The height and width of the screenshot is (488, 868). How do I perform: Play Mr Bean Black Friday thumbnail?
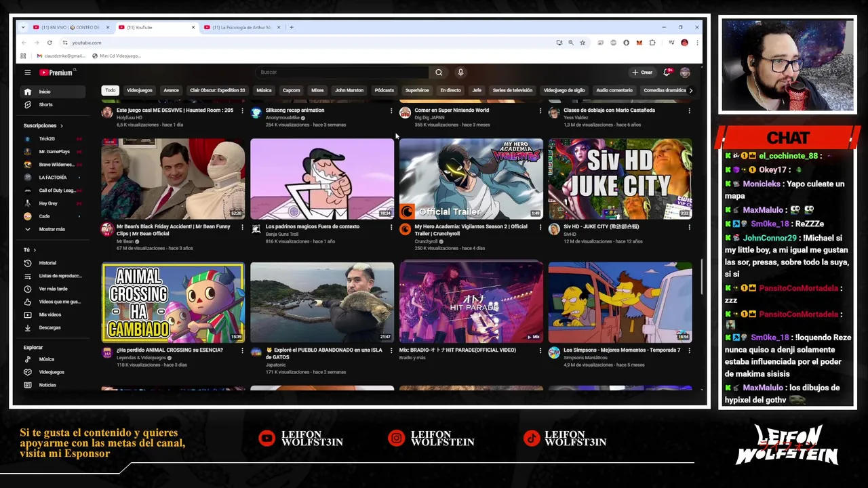coord(173,179)
